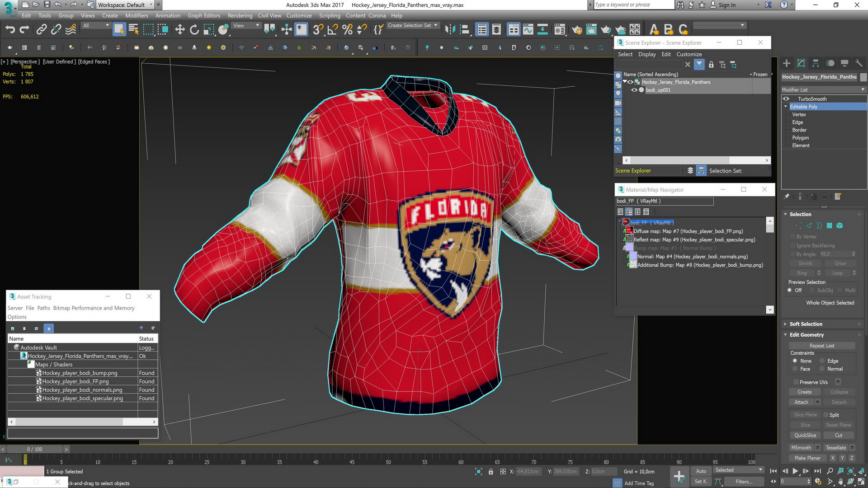Open Create Selection Set dropdown
This screenshot has height=488, width=868.
coord(413,26)
